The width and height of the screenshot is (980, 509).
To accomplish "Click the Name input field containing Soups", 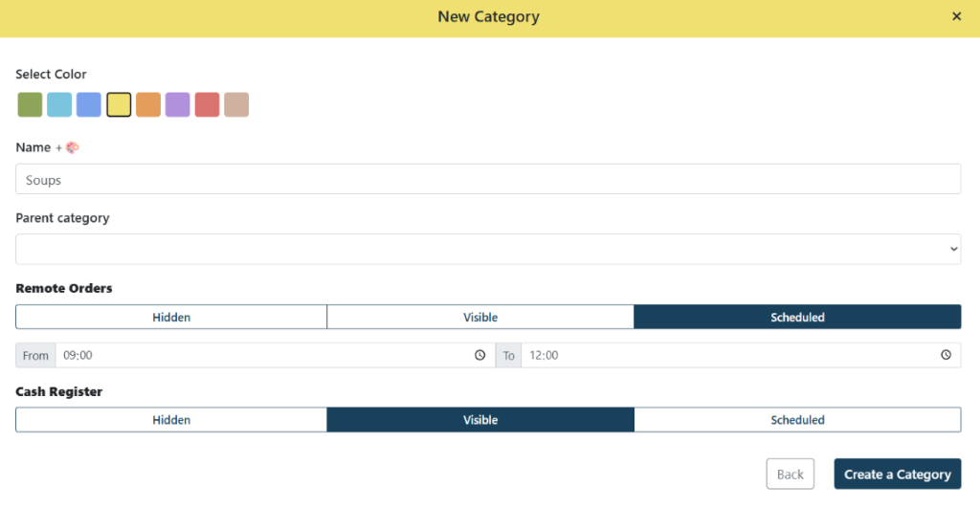I will (488, 179).
